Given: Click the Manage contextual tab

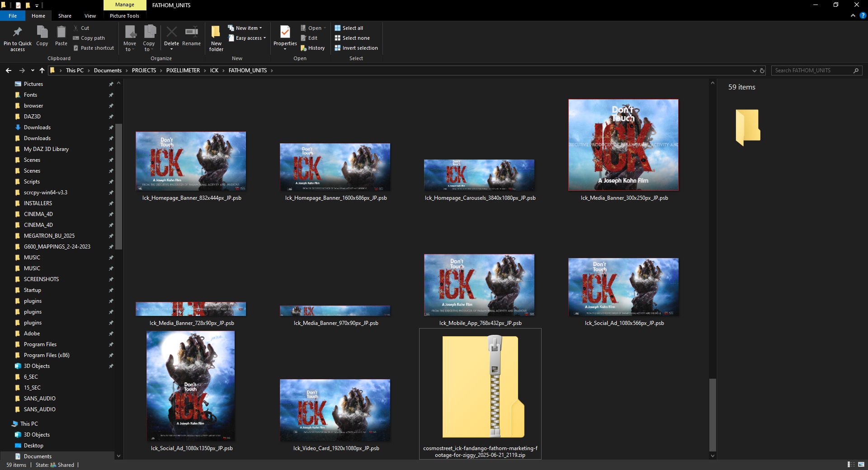Looking at the screenshot, I should (x=125, y=5).
